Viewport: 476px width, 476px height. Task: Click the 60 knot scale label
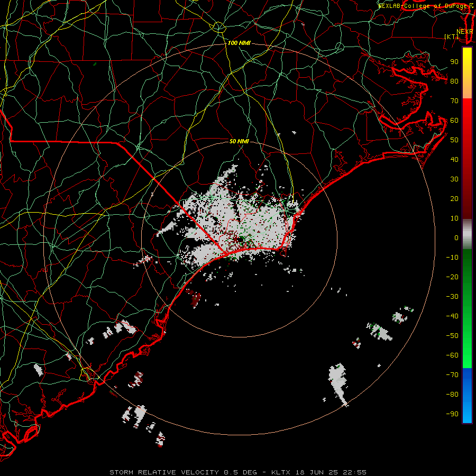click(x=454, y=121)
